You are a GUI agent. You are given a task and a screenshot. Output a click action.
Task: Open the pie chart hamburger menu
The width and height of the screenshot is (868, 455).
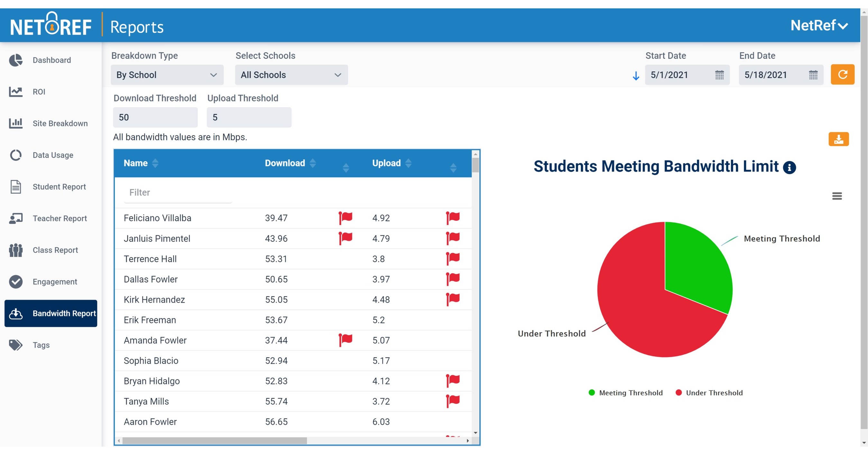837,196
